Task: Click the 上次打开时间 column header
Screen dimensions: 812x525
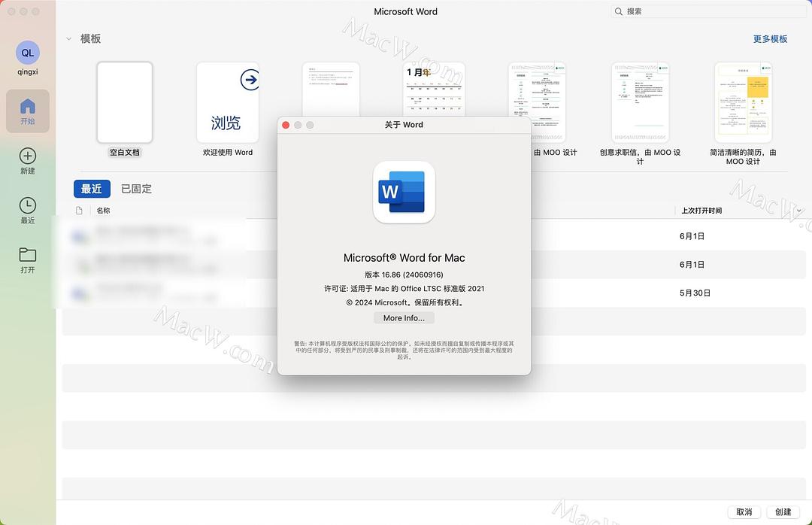Action: pyautogui.click(x=701, y=211)
